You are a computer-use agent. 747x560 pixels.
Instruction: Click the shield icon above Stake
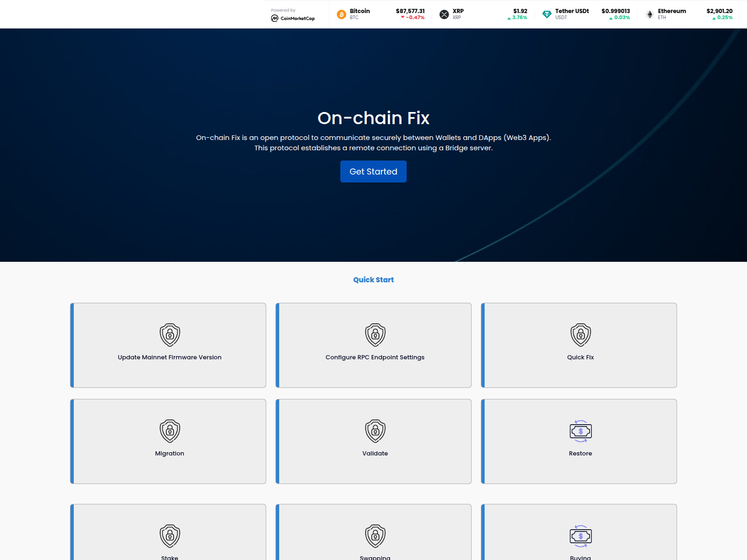170,536
